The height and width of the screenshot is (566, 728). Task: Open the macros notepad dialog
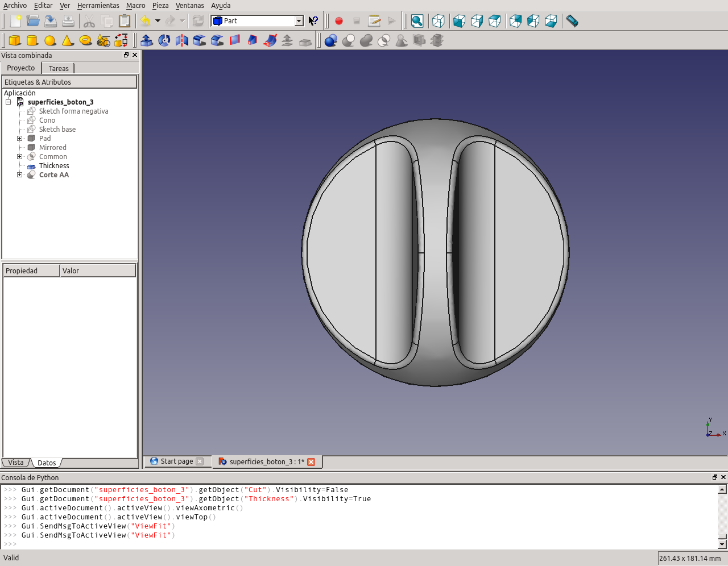pos(374,22)
